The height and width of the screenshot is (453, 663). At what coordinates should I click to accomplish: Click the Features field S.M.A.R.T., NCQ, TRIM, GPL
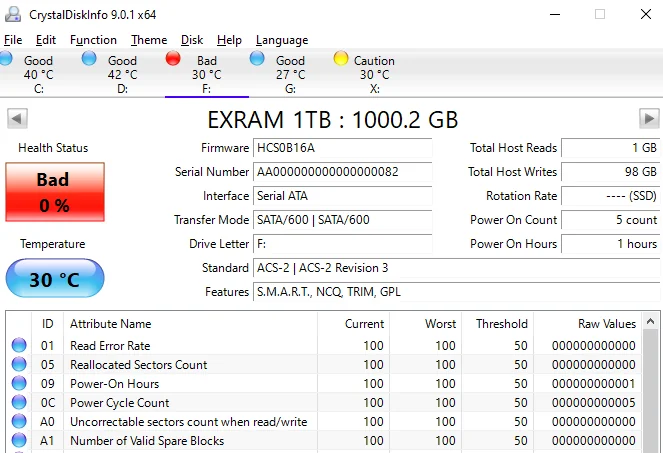coord(456,292)
